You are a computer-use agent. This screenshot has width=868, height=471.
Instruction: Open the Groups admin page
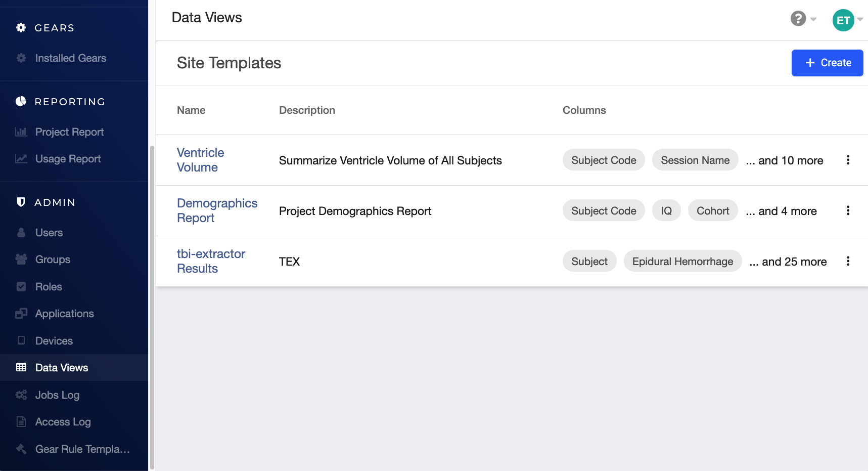(53, 259)
